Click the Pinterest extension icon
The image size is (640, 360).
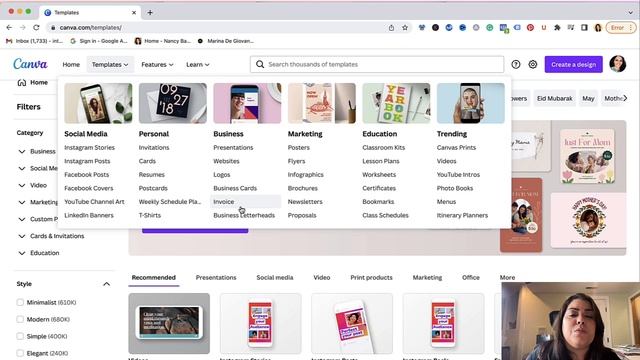pyautogui.click(x=530, y=28)
